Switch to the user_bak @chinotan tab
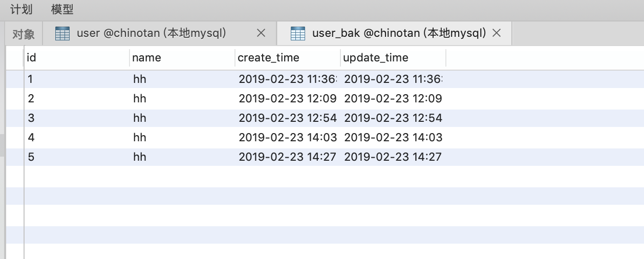This screenshot has height=259, width=644. tap(394, 33)
